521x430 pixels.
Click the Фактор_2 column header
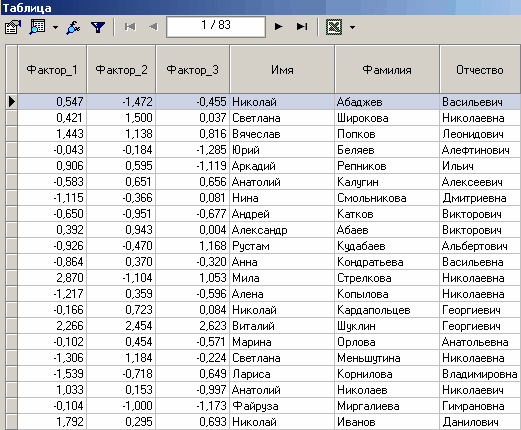121,69
